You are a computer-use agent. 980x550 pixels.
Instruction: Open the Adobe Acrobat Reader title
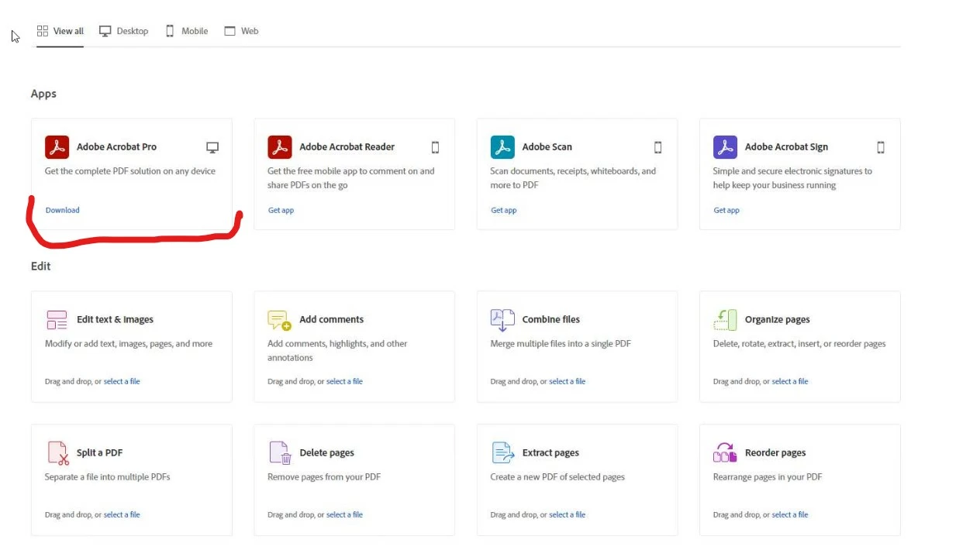pyautogui.click(x=347, y=146)
